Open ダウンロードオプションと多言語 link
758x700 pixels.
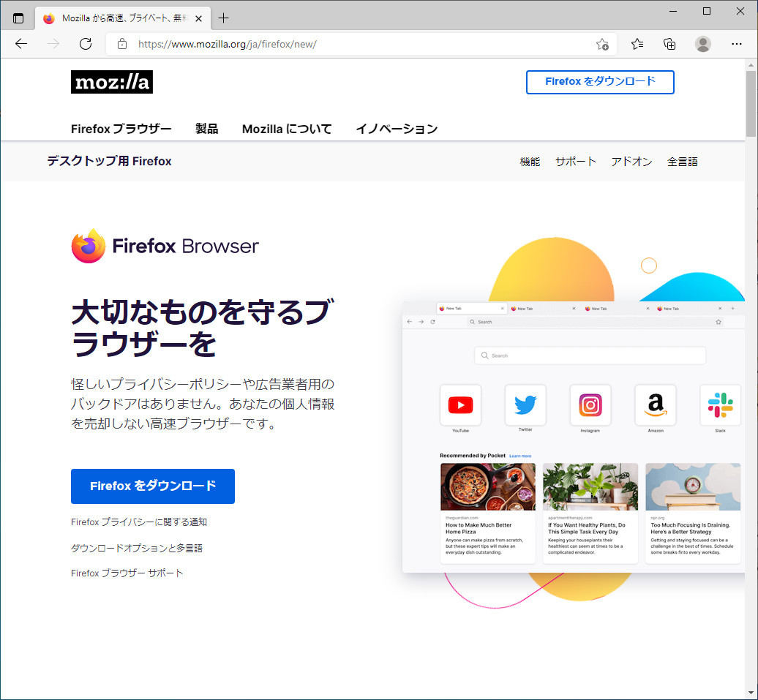pyautogui.click(x=137, y=548)
